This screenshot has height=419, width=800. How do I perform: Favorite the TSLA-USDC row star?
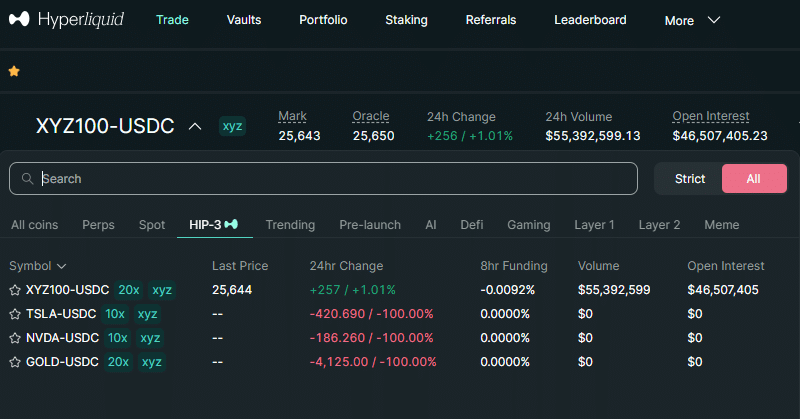tap(15, 314)
